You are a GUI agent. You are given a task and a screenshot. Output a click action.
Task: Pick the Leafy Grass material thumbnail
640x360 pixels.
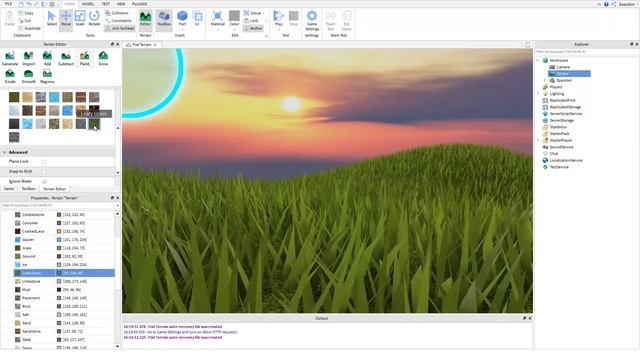(x=94, y=124)
